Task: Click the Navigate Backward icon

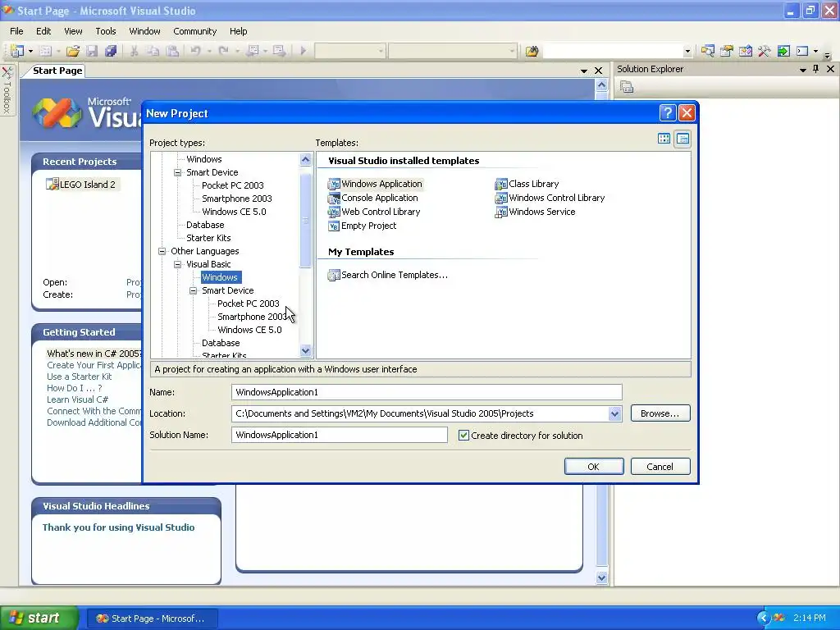Action: point(253,51)
